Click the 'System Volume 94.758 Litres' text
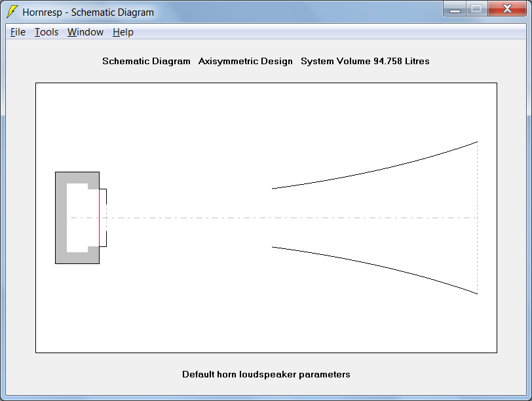Image resolution: width=532 pixels, height=401 pixels. point(365,61)
